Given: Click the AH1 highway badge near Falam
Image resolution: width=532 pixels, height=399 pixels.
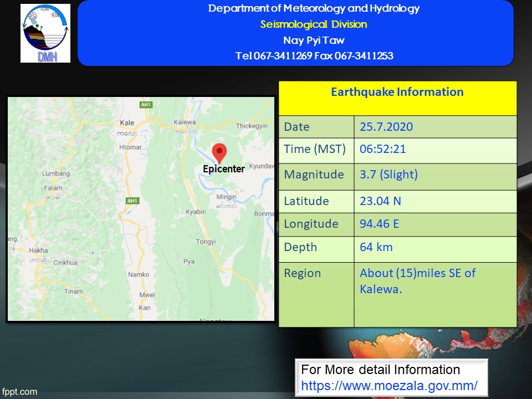Looking at the screenshot, I should click(x=132, y=201).
